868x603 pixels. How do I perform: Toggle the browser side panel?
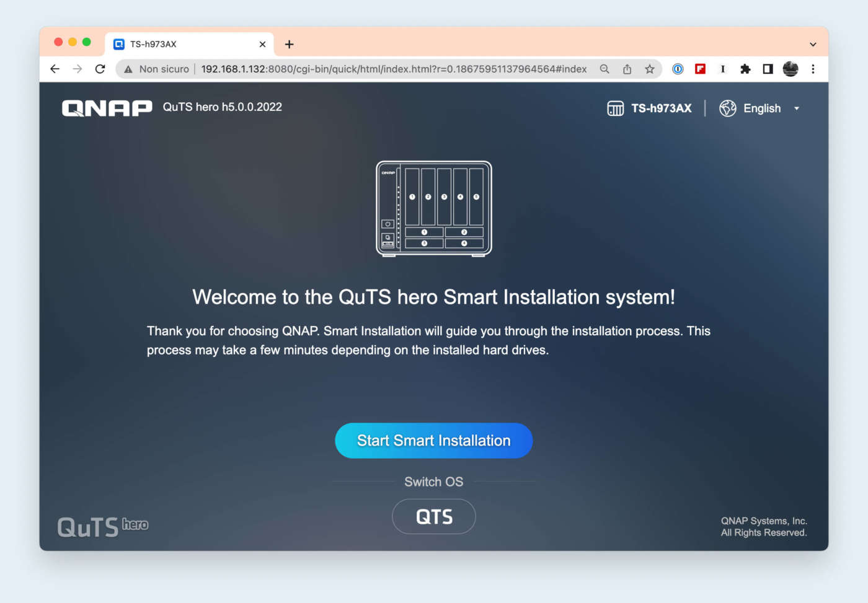(x=768, y=69)
